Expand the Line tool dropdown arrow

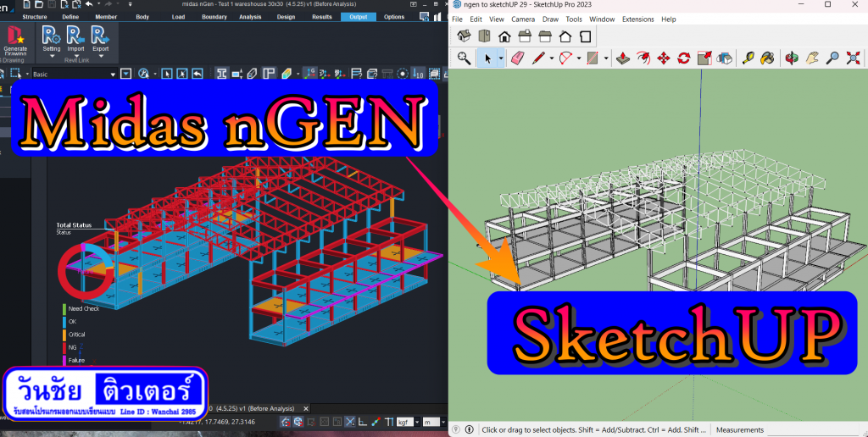[552, 58]
